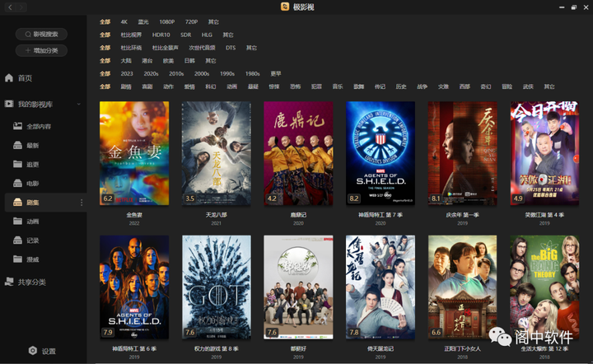
Task: Choose the 杜比全景声 audio filter
Action: (x=168, y=48)
